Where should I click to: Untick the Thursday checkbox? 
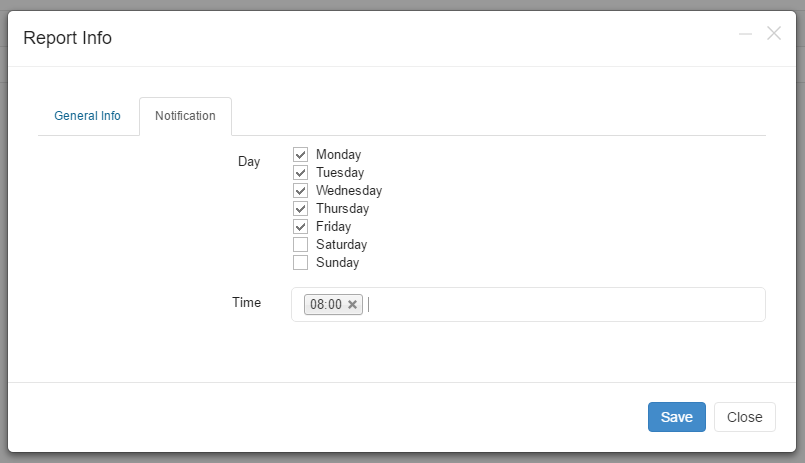pos(300,208)
